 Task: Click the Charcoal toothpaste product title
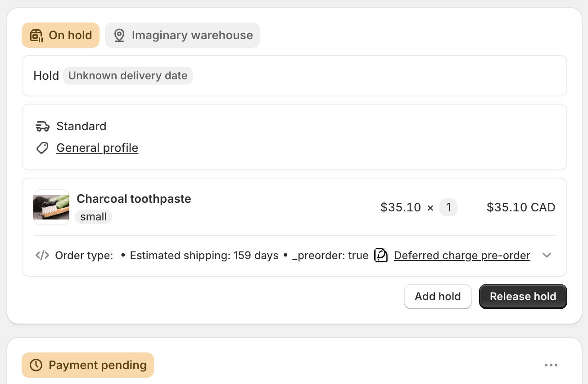134,199
